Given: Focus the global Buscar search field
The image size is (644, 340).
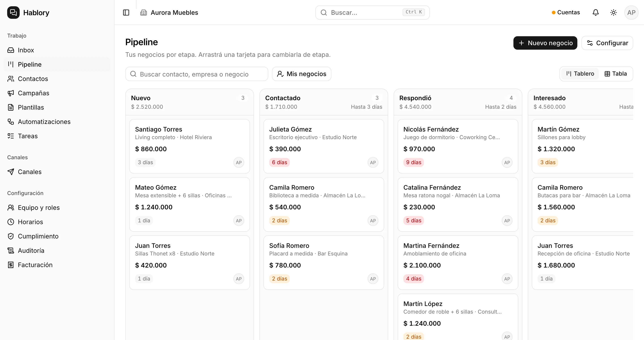Looking at the screenshot, I should tap(372, 13).
